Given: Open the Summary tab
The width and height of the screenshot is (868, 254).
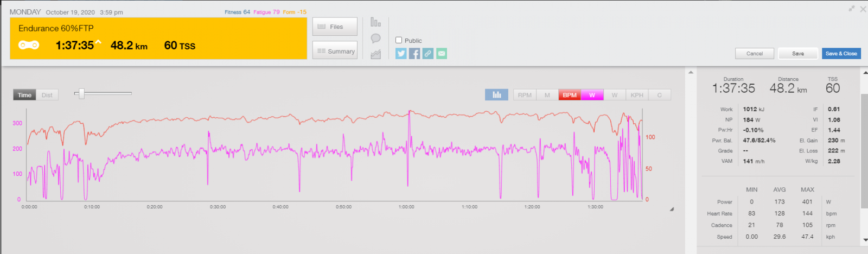Looking at the screenshot, I should (x=335, y=51).
